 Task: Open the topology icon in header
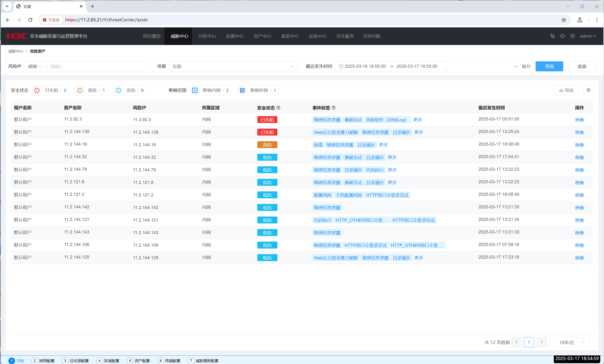[x=553, y=36]
